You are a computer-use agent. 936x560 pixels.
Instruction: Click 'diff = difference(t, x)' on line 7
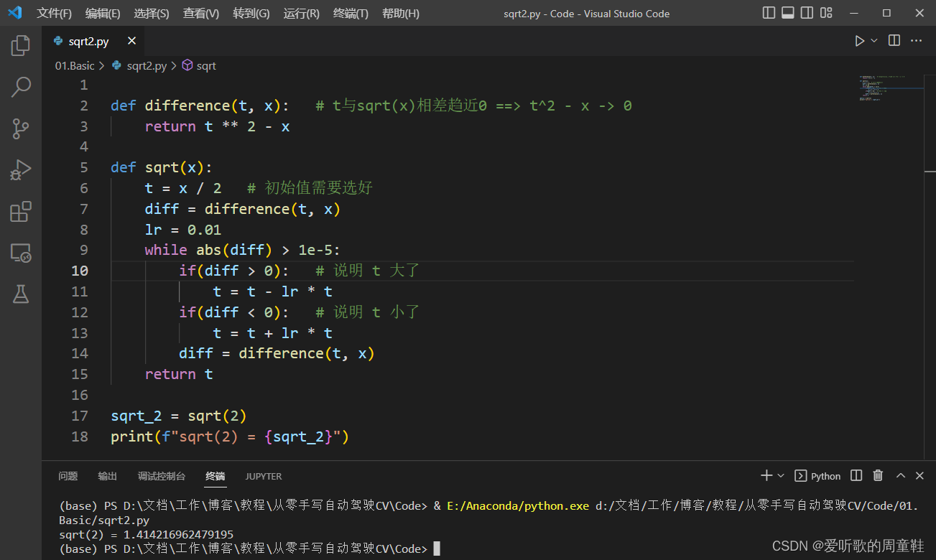(x=242, y=209)
